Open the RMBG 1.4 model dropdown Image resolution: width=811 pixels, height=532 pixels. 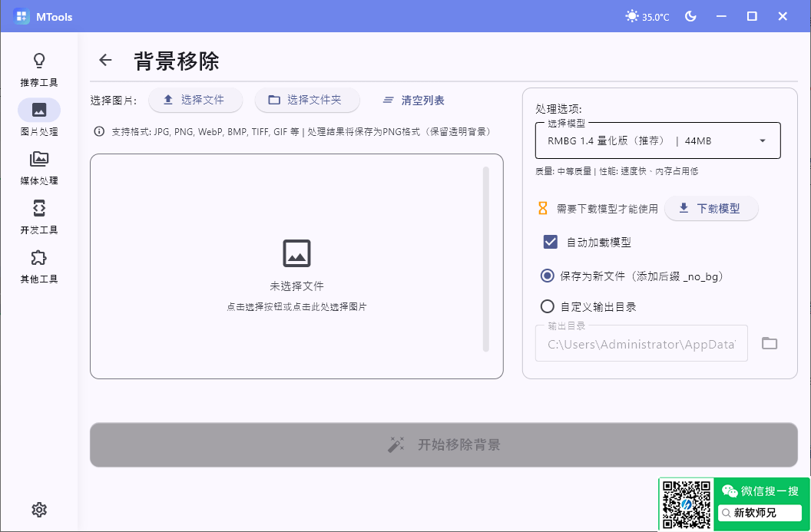657,140
